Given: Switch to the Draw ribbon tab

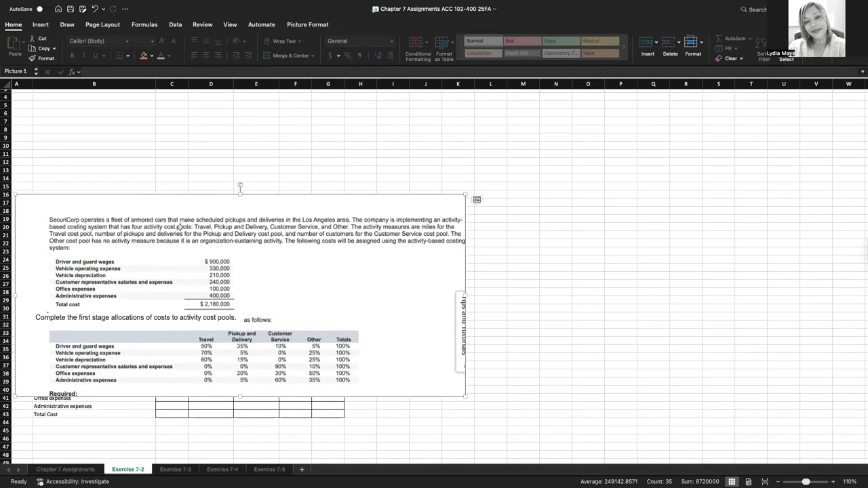Looking at the screenshot, I should pos(67,24).
